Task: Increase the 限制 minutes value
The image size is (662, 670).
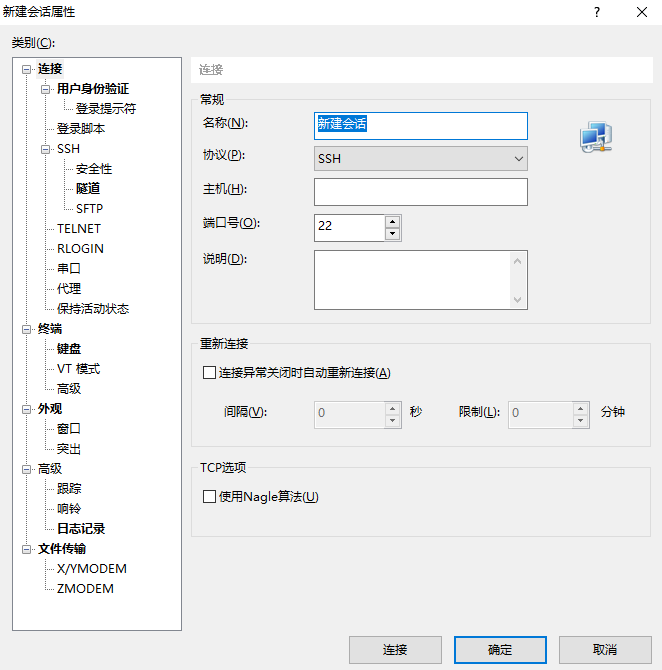Action: (x=580, y=409)
